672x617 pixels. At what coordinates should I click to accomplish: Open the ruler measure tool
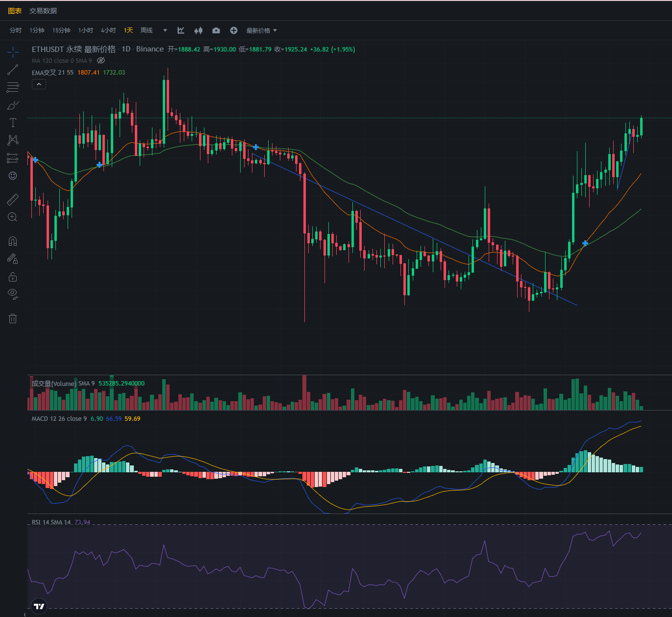pyautogui.click(x=13, y=199)
